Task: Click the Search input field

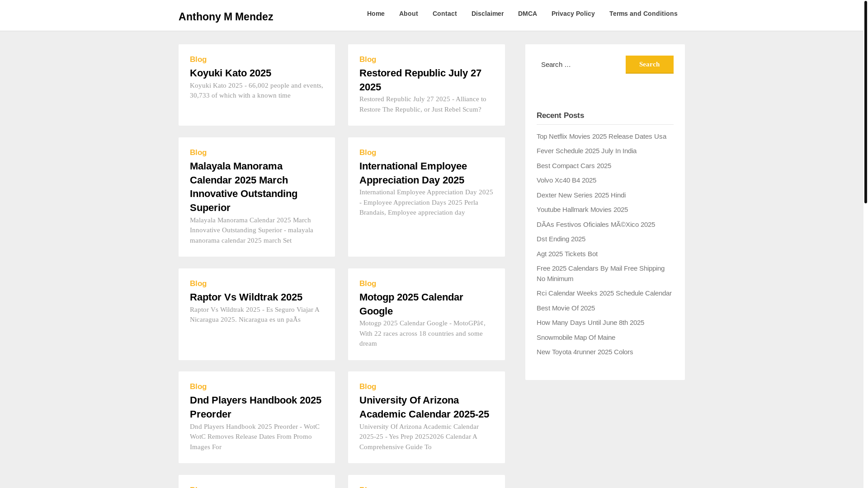Action: coord(581,65)
